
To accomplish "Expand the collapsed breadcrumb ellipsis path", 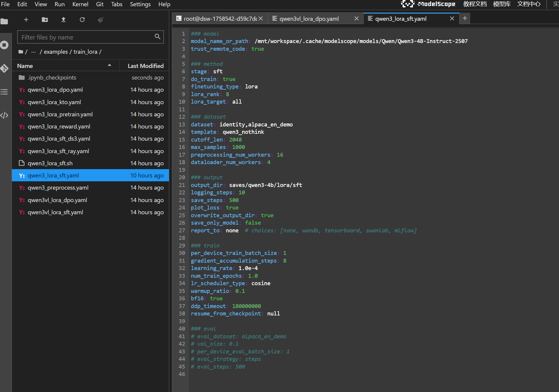I will tap(34, 52).
